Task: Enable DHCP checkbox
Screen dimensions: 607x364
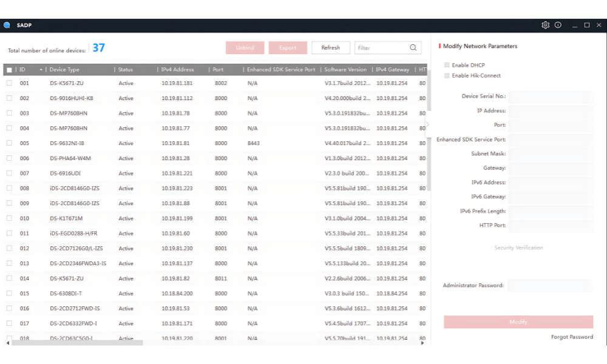Action: (x=447, y=65)
